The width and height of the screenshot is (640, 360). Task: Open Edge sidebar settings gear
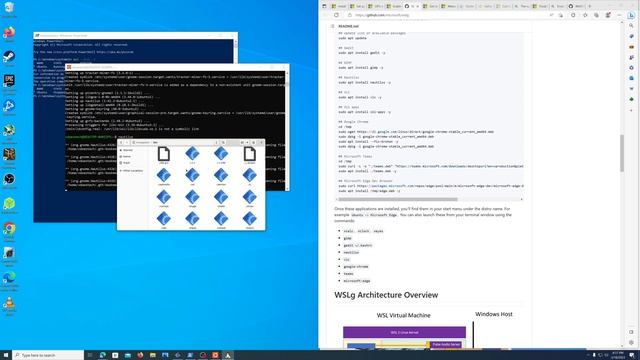click(631, 342)
